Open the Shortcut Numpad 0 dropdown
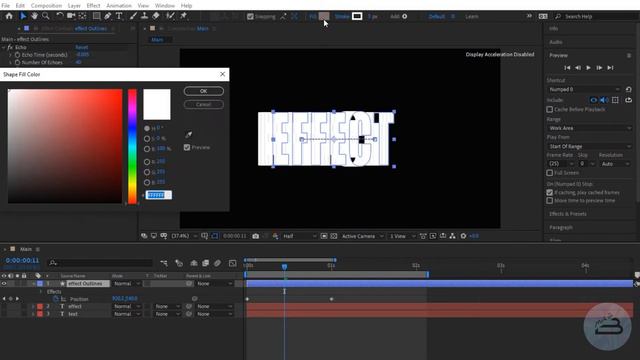The image size is (640, 360). [584, 89]
